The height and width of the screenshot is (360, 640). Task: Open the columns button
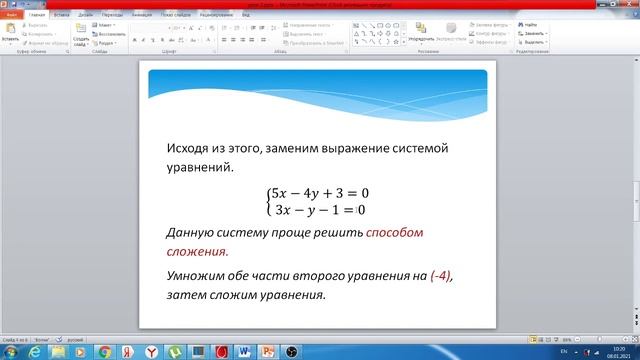(264, 40)
